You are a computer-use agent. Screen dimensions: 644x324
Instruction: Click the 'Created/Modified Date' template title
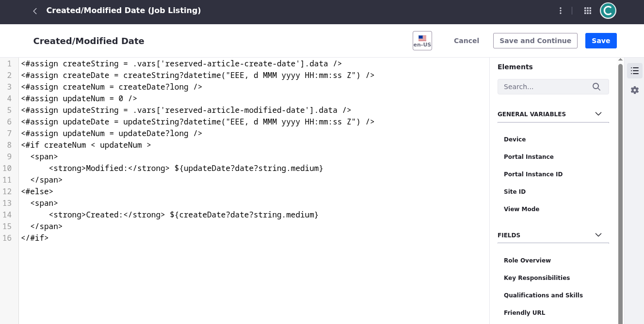pyautogui.click(x=89, y=41)
